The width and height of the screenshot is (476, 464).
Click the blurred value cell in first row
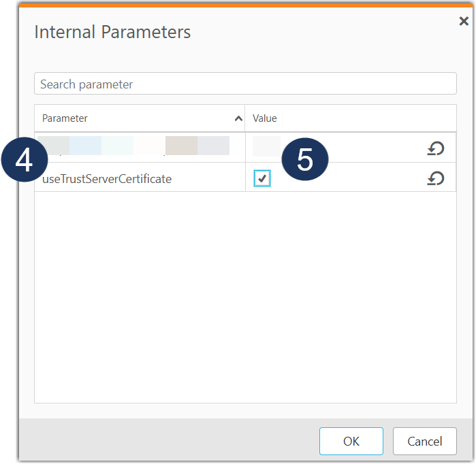(x=266, y=146)
